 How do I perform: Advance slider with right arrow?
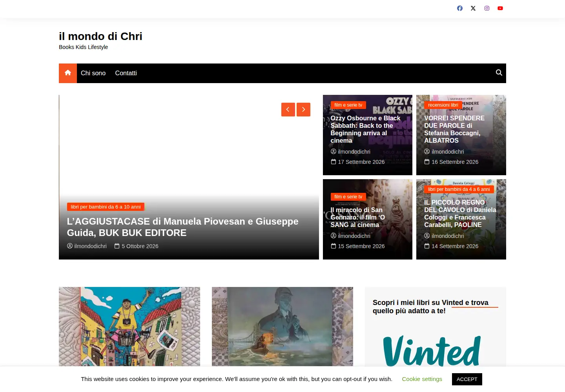(x=303, y=110)
